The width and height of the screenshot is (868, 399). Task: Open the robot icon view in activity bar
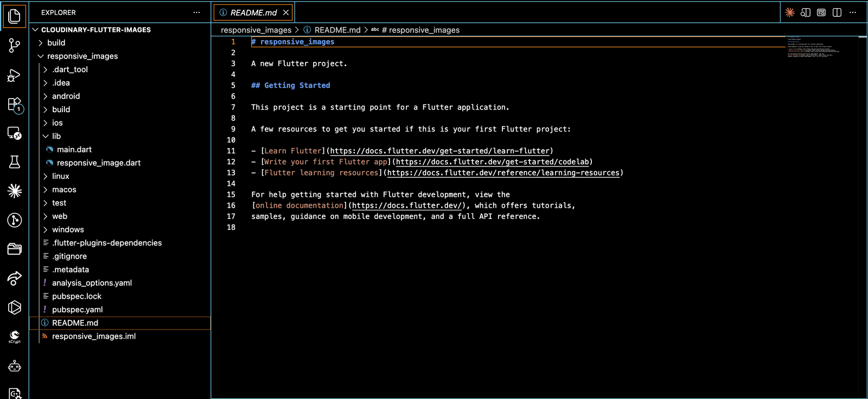pyautogui.click(x=15, y=366)
